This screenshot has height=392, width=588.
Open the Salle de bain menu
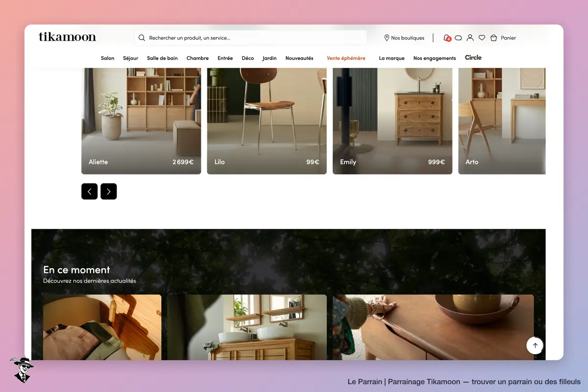point(162,58)
